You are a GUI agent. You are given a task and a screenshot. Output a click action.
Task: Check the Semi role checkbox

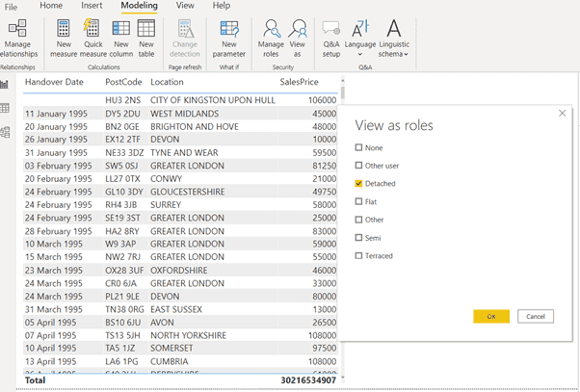(358, 238)
